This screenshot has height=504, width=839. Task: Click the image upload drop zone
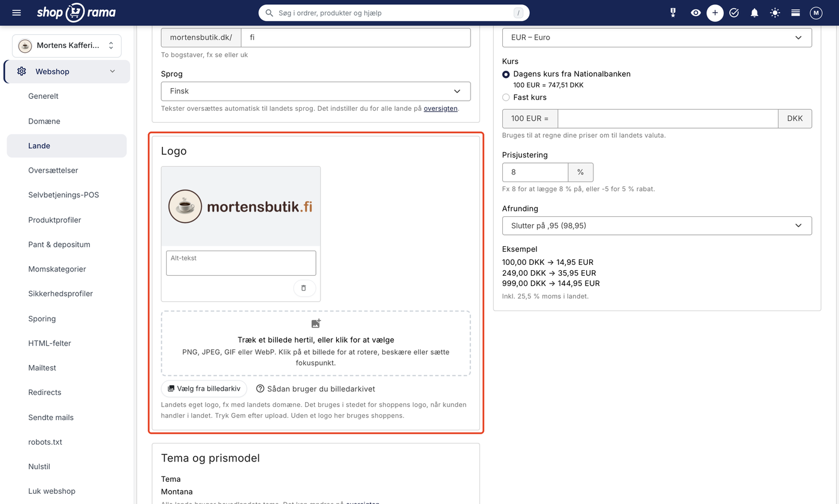[x=316, y=343]
